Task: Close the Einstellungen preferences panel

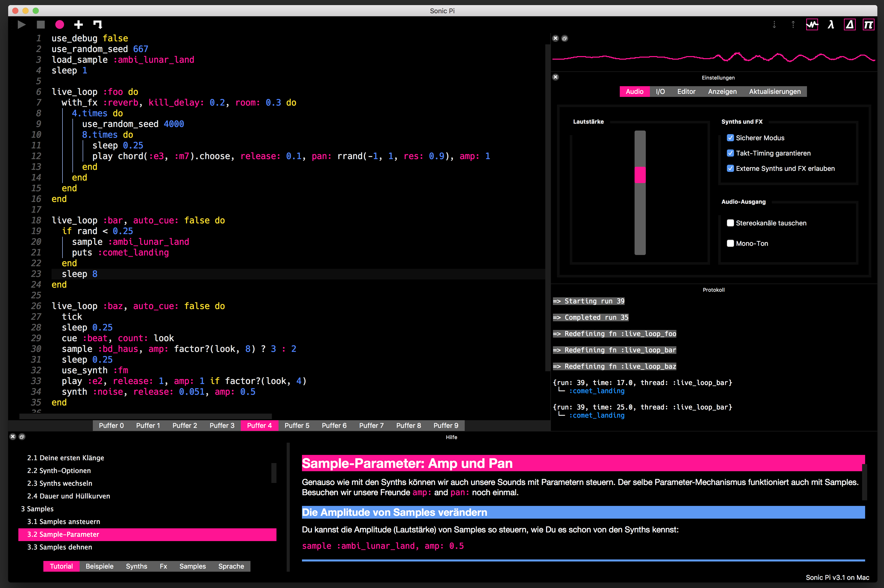Action: pyautogui.click(x=555, y=77)
